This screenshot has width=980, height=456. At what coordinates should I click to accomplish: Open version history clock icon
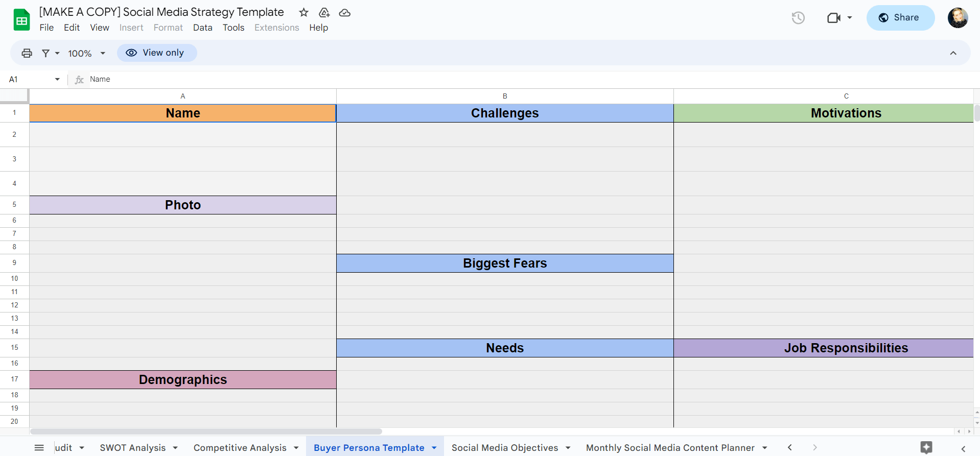798,18
